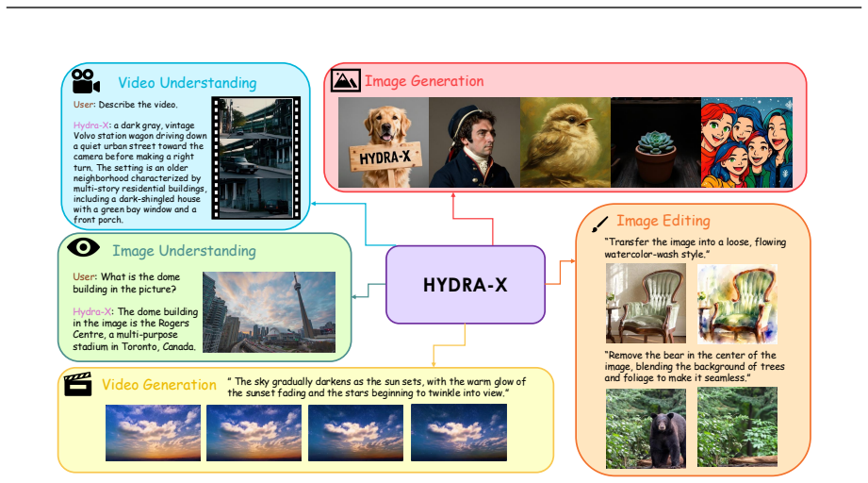Viewport: 868px width, 483px height.
Task: Click the third darkening sky video frame
Action: [356, 433]
